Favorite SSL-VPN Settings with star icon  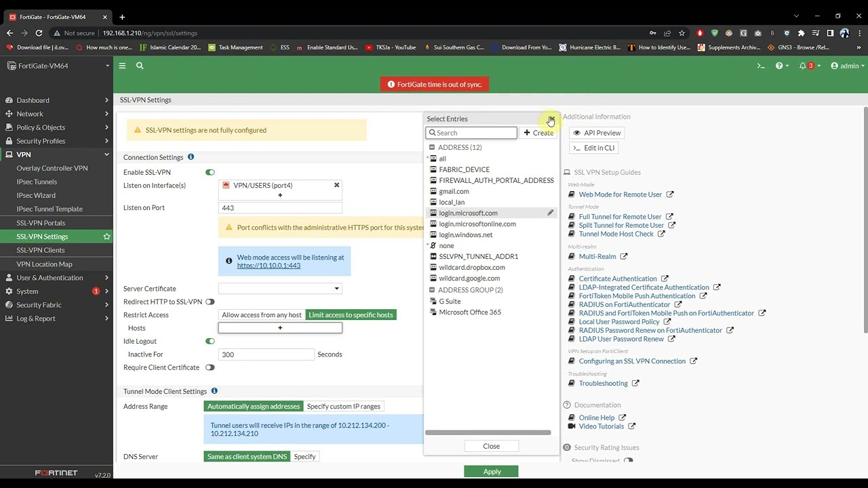(106, 237)
